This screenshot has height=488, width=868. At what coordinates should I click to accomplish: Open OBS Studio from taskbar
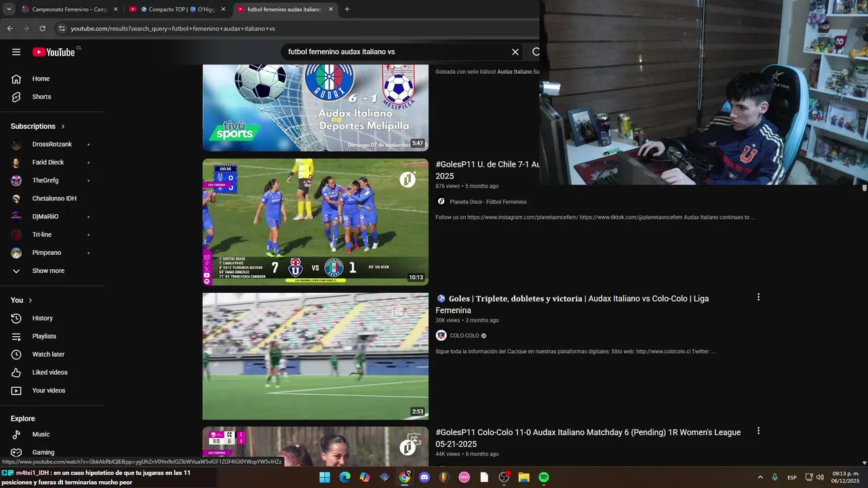tap(504, 477)
